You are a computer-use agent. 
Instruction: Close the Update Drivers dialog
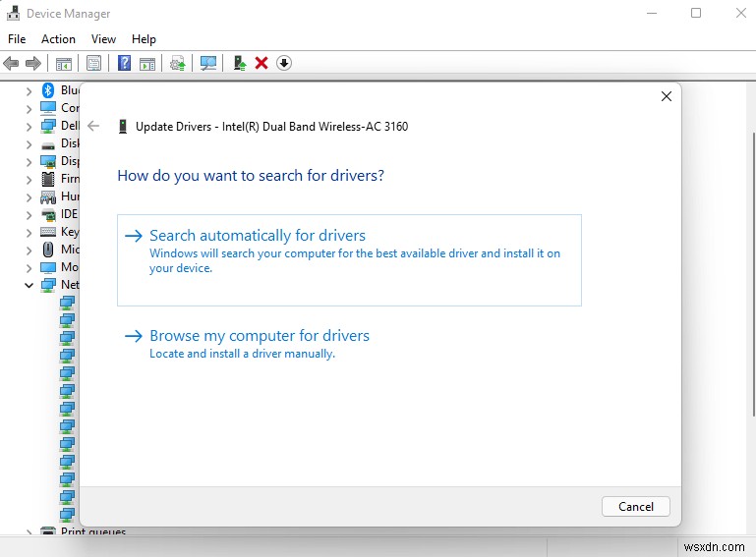(x=667, y=96)
